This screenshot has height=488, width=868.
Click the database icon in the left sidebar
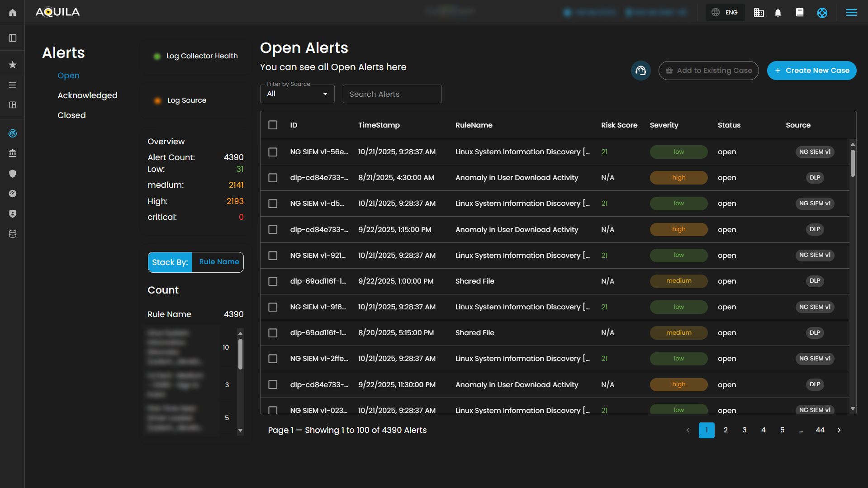pos(13,234)
